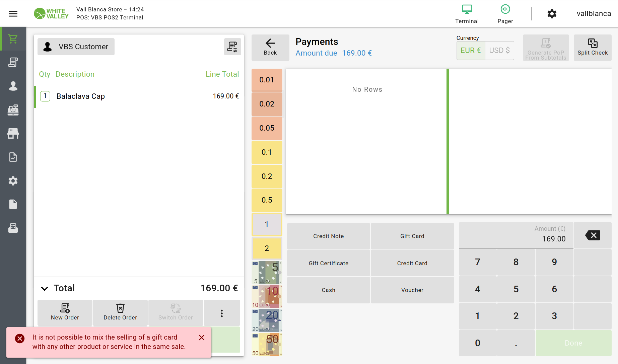Open top bar settings gear
This screenshot has height=364, width=618.
point(552,14)
